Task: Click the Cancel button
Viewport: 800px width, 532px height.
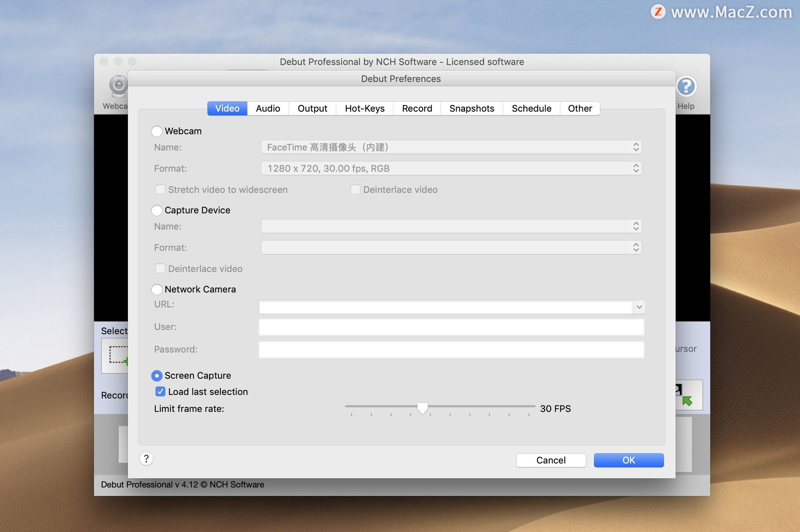Action: (x=551, y=460)
